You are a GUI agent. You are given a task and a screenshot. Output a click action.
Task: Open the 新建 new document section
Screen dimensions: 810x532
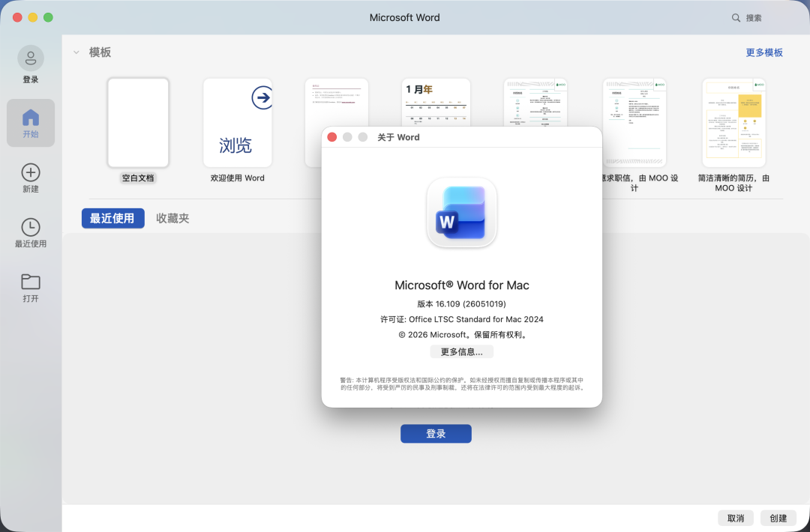click(x=31, y=178)
